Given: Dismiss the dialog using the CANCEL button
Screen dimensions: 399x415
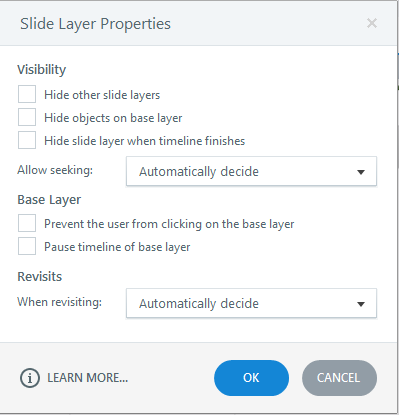Looking at the screenshot, I should pyautogui.click(x=339, y=378).
